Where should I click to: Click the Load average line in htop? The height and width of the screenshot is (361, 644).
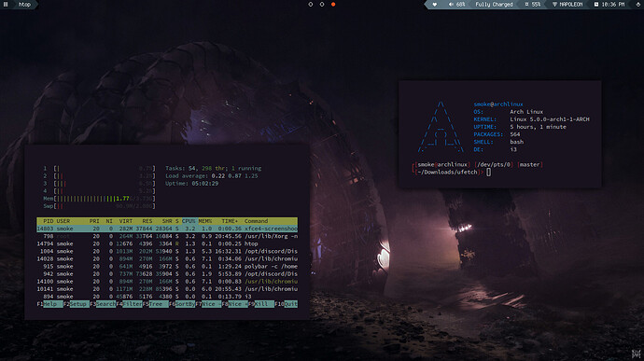[212, 175]
